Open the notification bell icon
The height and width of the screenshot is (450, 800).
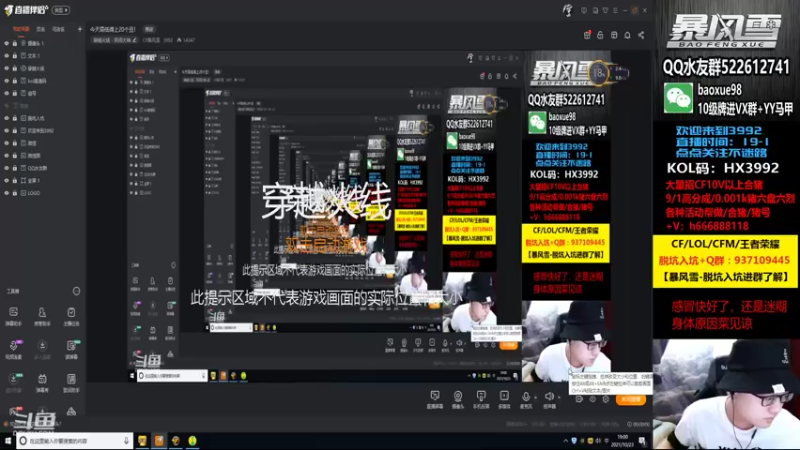click(628, 35)
